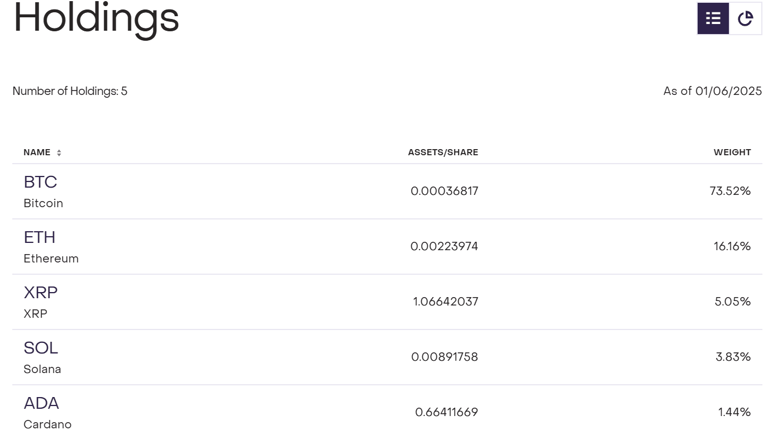Viewport: 768px width, 430px height.
Task: Select the BTC ticker symbol
Action: [x=40, y=182]
